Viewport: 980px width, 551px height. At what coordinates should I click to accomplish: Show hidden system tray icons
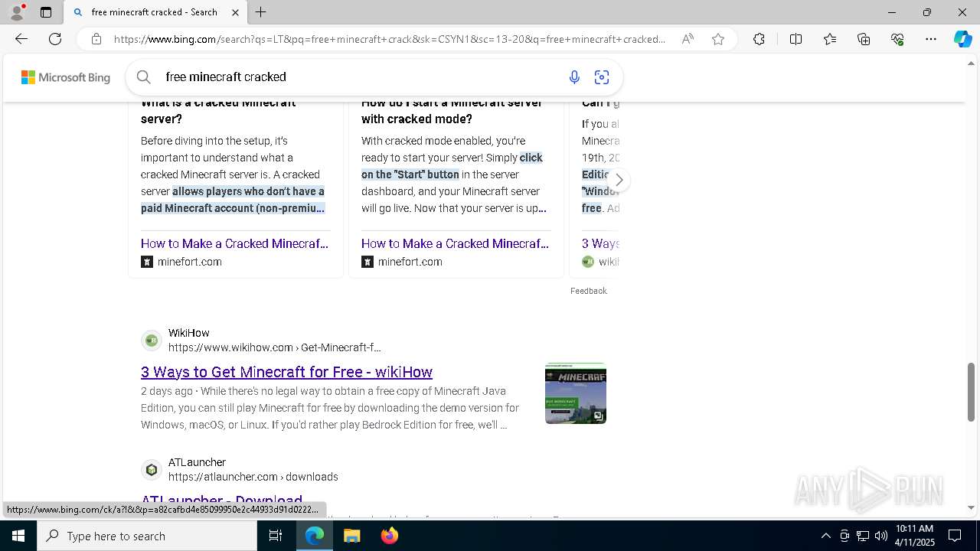(825, 536)
